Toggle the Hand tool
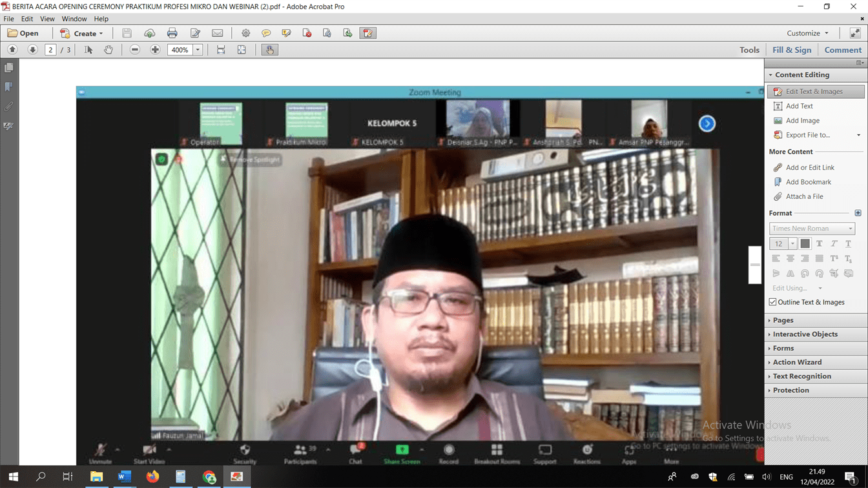This screenshot has width=868, height=488. tap(108, 49)
